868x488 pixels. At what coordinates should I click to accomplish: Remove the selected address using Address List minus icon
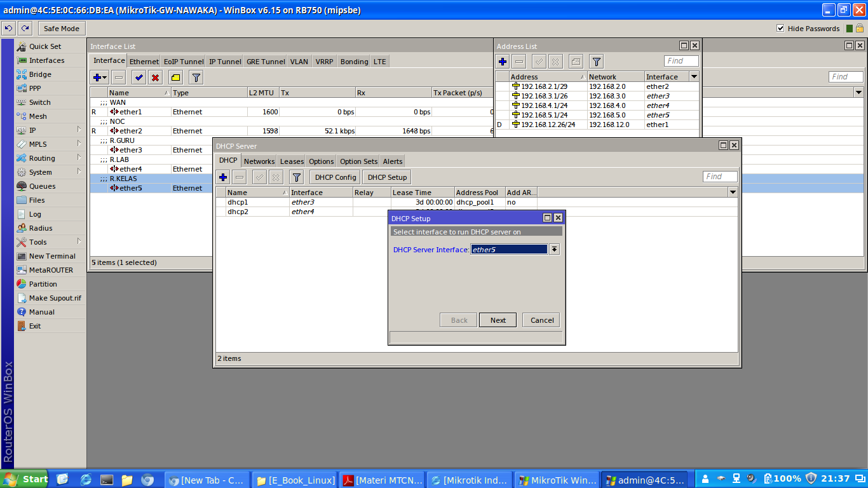tap(520, 61)
